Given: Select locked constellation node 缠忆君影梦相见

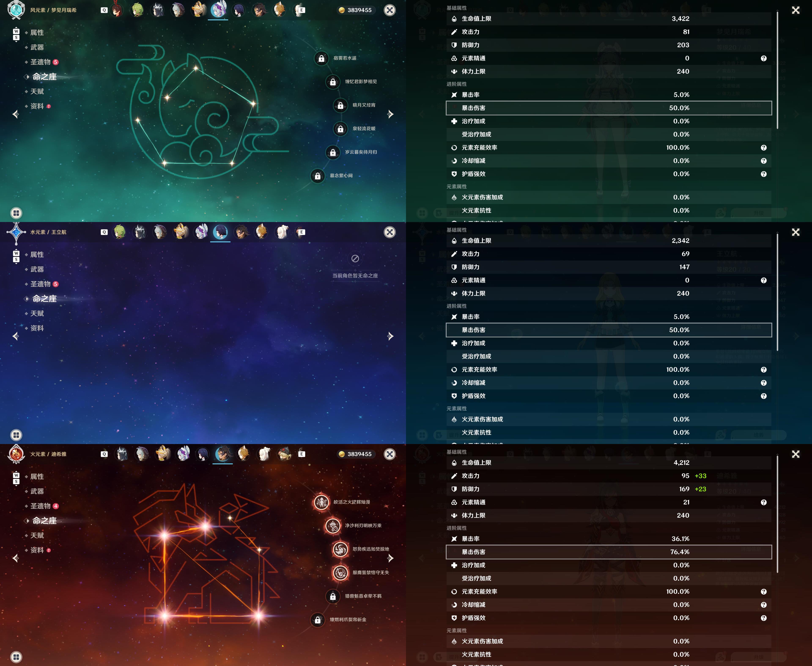Looking at the screenshot, I should [333, 82].
